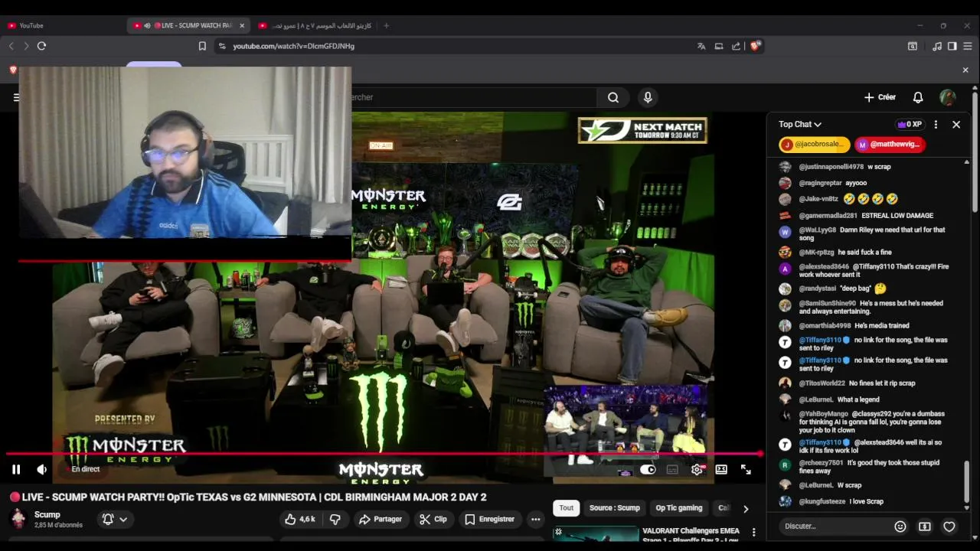Select the 'Source : Scump' chip
The image size is (980, 551).
(614, 508)
